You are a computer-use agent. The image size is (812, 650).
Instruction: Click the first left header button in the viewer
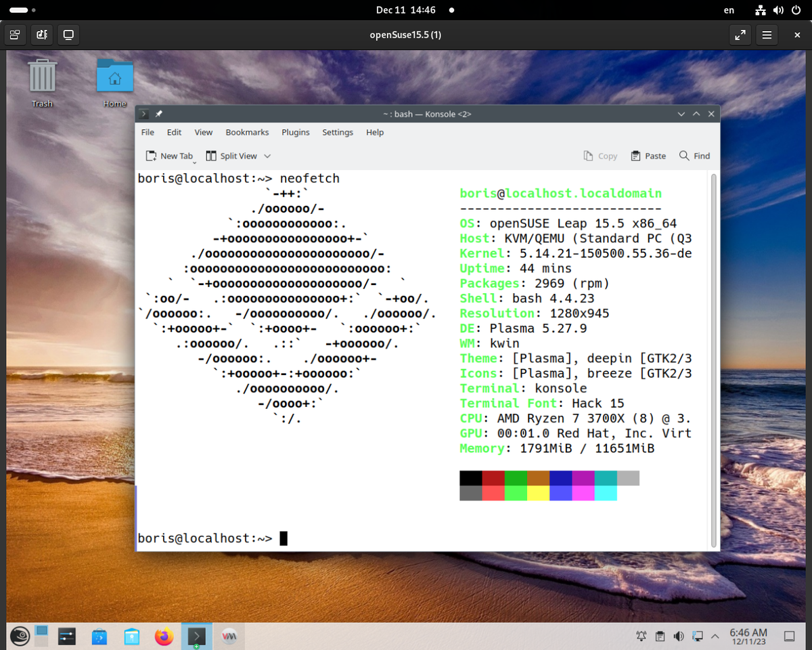point(15,35)
